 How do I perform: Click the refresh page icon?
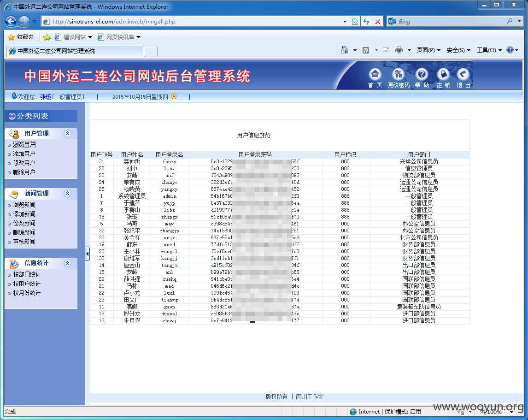[366, 22]
